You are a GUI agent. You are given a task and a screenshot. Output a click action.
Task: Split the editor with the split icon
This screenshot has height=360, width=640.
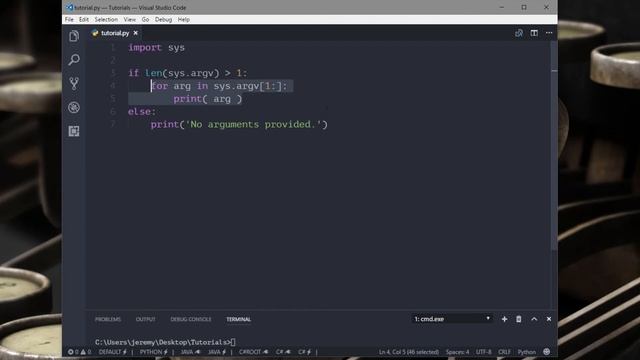tap(534, 33)
